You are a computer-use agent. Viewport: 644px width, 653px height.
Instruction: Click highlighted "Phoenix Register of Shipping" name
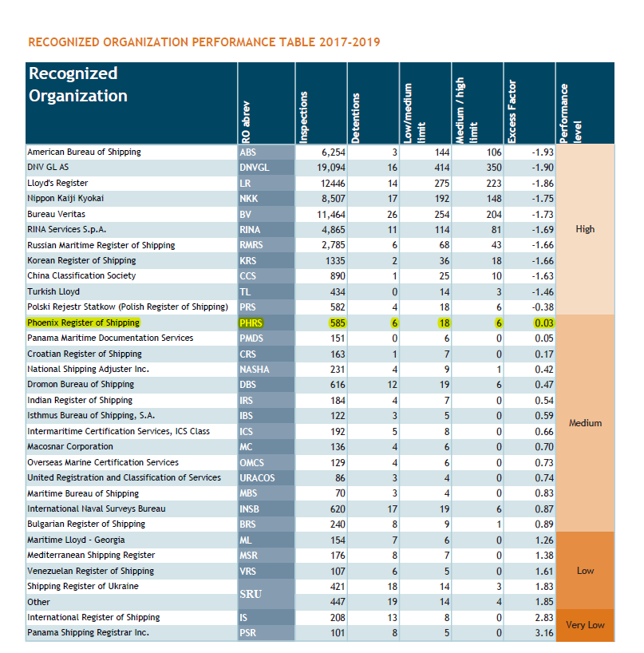83,323
